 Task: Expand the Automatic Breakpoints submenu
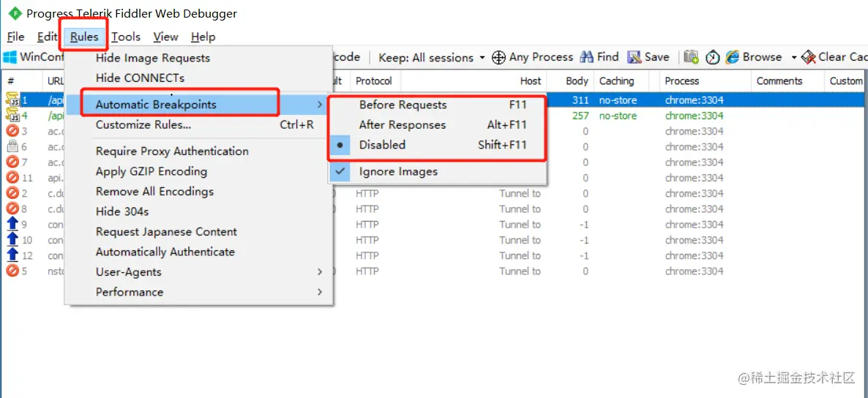[199, 105]
